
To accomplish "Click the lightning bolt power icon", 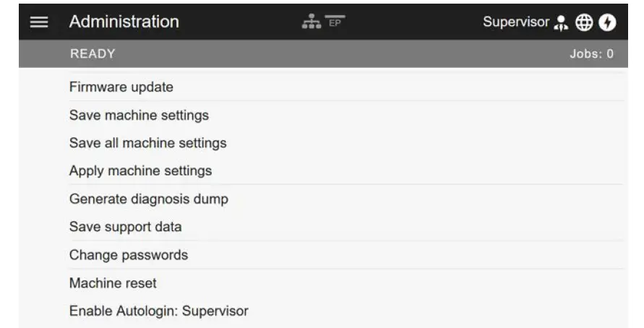I will (x=607, y=23).
